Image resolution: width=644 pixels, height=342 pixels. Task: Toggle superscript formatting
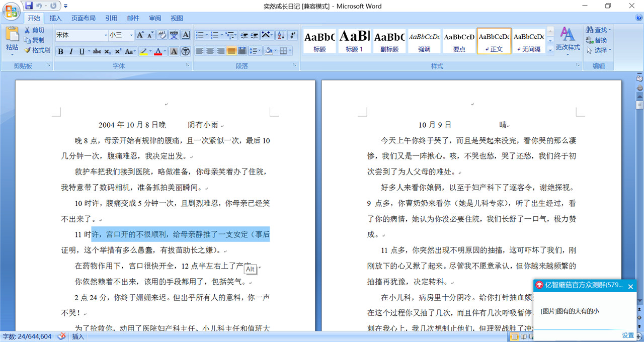118,51
